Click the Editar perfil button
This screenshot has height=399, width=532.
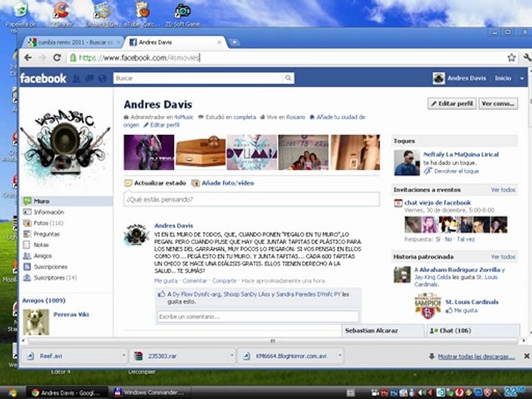coord(452,104)
